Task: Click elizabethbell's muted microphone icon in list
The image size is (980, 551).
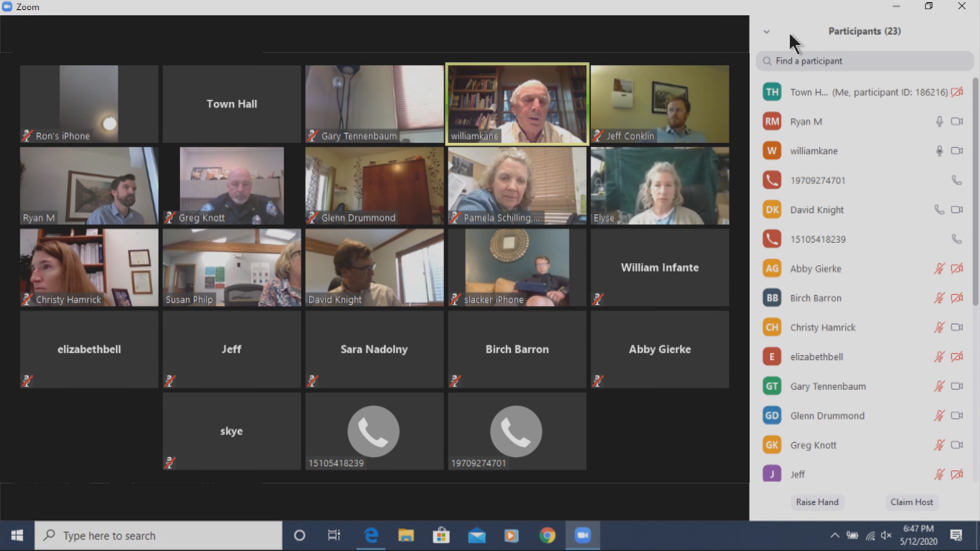Action: coord(939,357)
